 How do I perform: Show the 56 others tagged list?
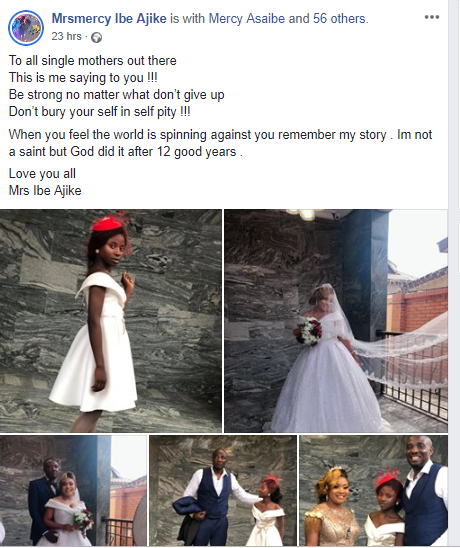(x=339, y=19)
